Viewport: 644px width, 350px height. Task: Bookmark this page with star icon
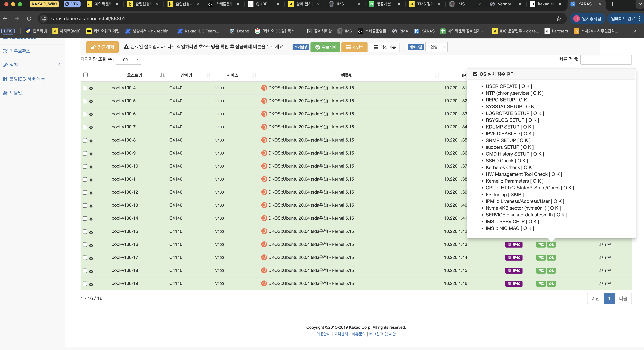[559, 18]
